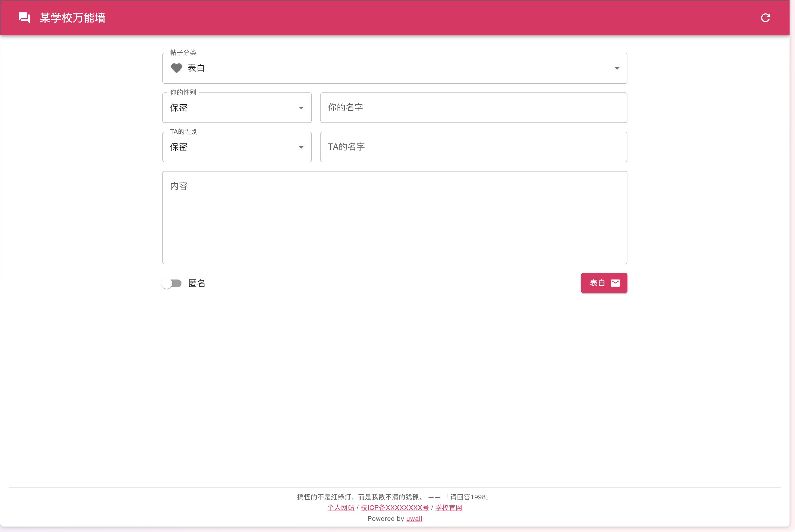This screenshot has height=532, width=795.
Task: Open the 枝ICP备XXXXXXXX号 link
Action: 394,507
